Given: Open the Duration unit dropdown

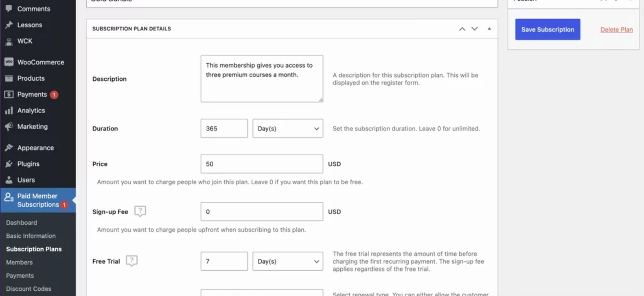Looking at the screenshot, I should [287, 128].
